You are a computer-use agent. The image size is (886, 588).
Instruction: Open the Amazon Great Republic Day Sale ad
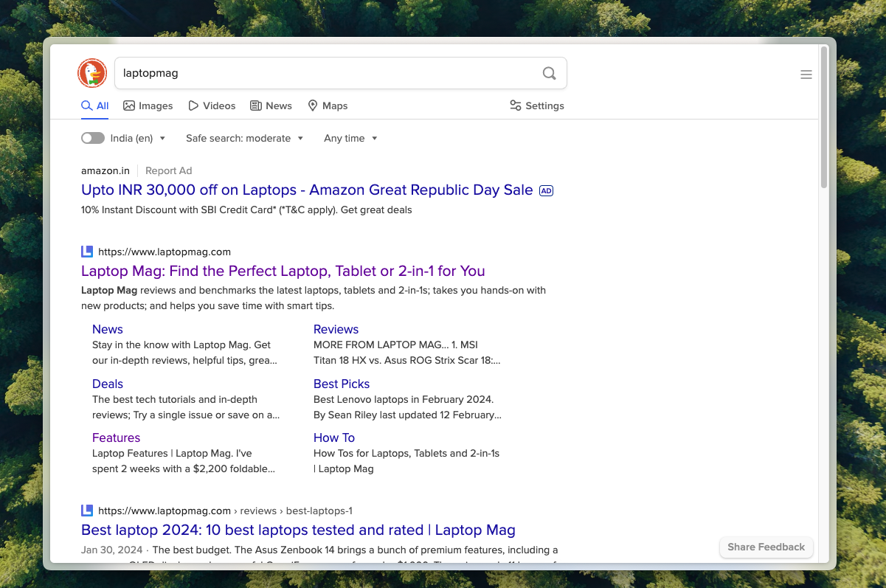[x=307, y=190]
